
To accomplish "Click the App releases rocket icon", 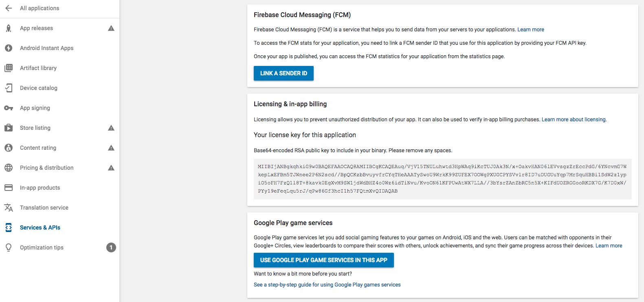I will click(9, 28).
